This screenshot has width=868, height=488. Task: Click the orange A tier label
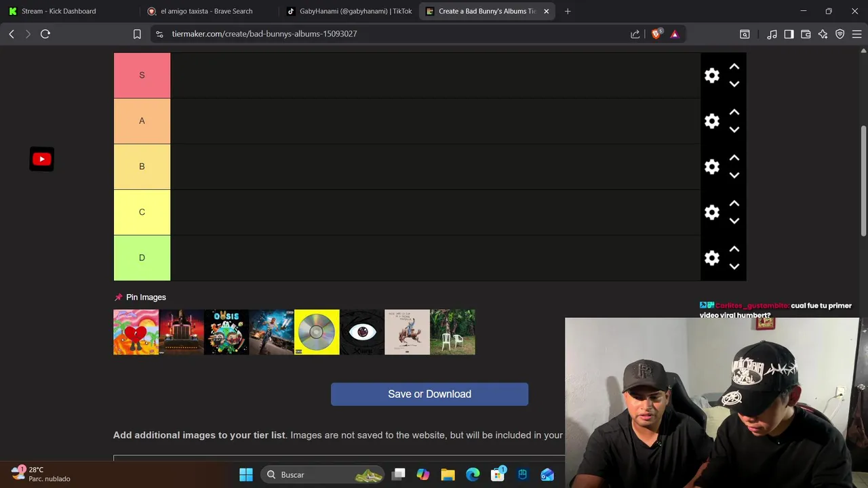pos(142,121)
